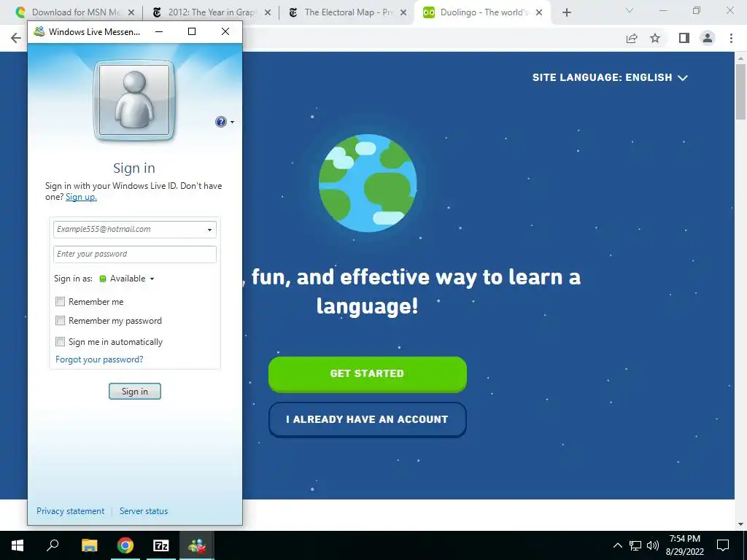
Task: Open File Explorer from the taskbar
Action: 89,545
